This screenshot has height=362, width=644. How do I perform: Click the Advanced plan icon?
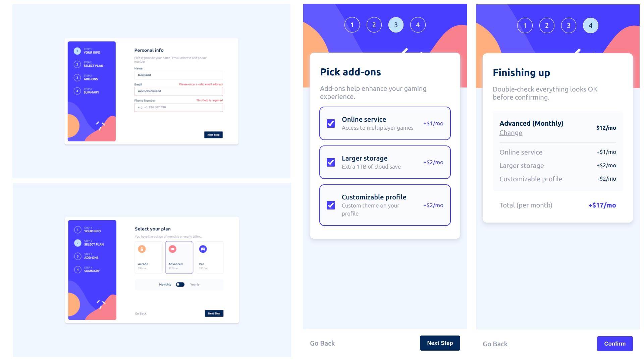tap(172, 249)
